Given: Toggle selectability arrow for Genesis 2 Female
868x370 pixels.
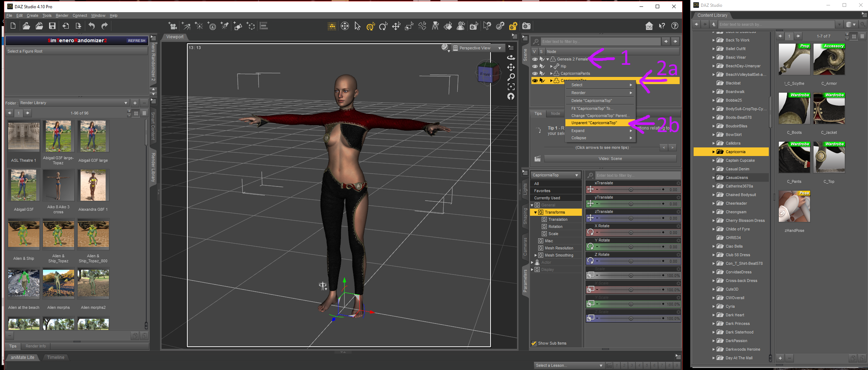Looking at the screenshot, I should 542,59.
